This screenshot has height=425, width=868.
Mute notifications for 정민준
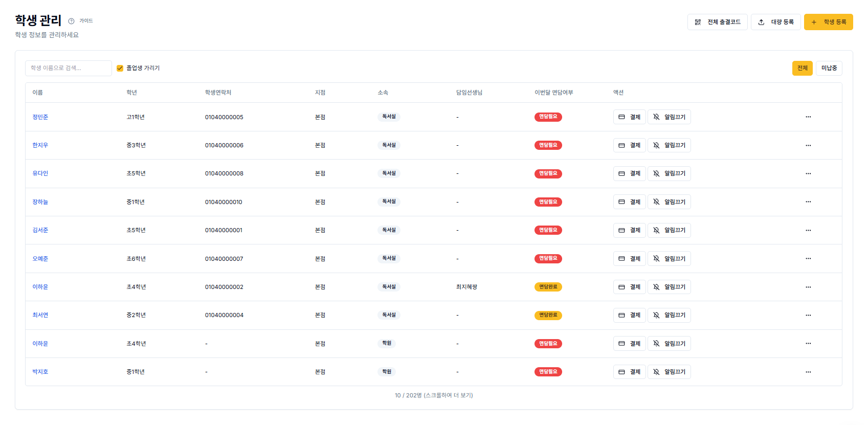coord(669,117)
